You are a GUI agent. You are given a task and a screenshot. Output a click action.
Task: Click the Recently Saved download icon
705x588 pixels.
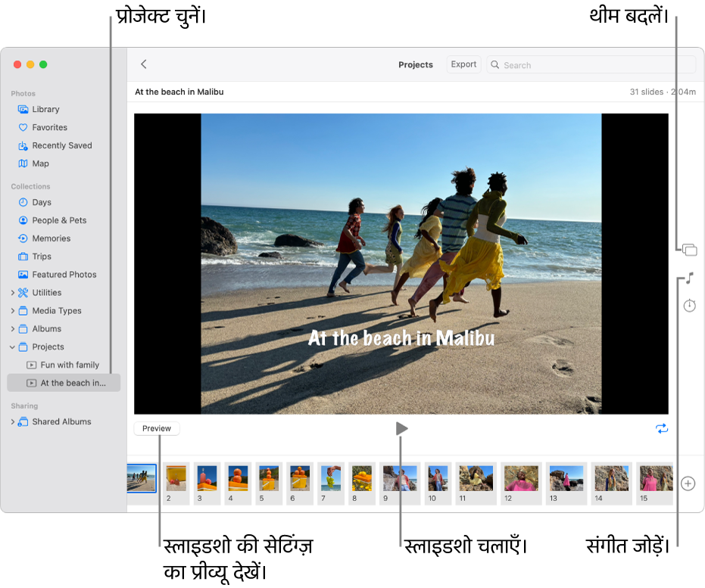23,145
